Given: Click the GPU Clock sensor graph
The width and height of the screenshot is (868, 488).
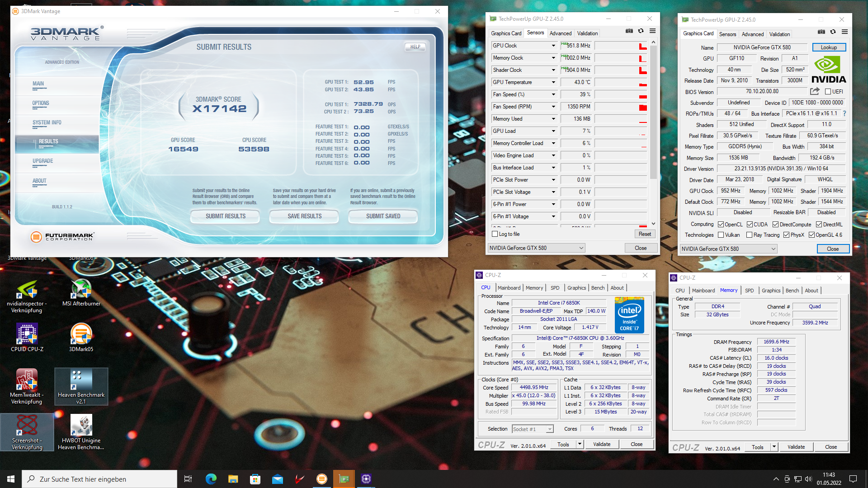Looking at the screenshot, I should tap(621, 46).
